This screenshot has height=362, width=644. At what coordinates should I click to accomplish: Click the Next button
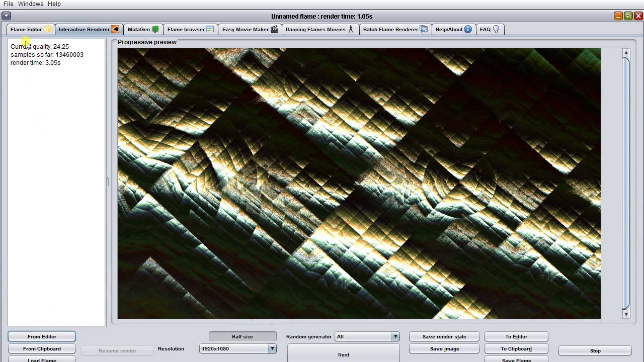[x=344, y=353]
